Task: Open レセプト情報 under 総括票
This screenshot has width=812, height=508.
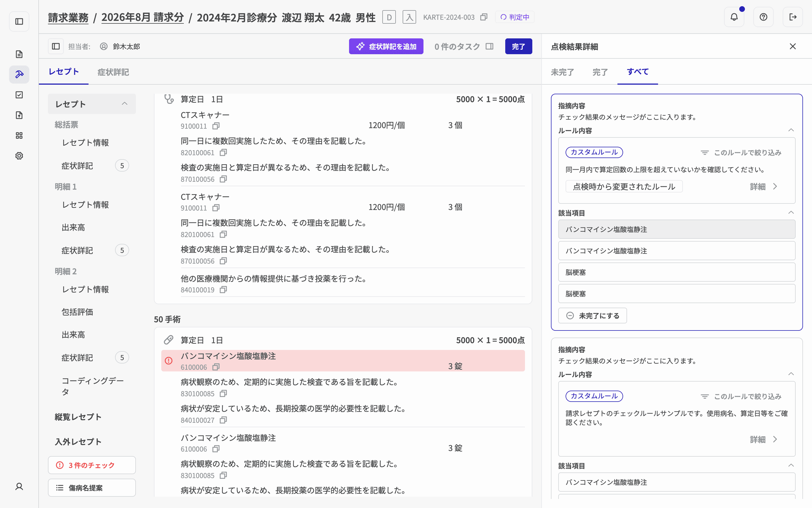Action: 85,143
